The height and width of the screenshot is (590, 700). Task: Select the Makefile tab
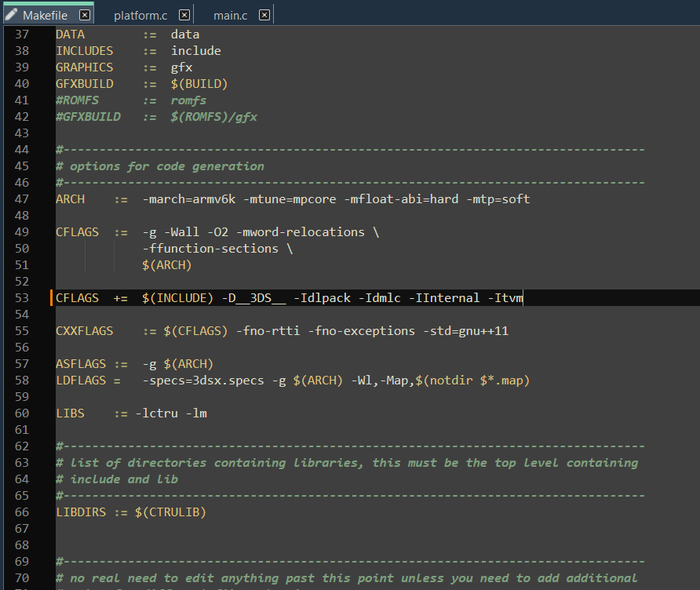(x=45, y=16)
